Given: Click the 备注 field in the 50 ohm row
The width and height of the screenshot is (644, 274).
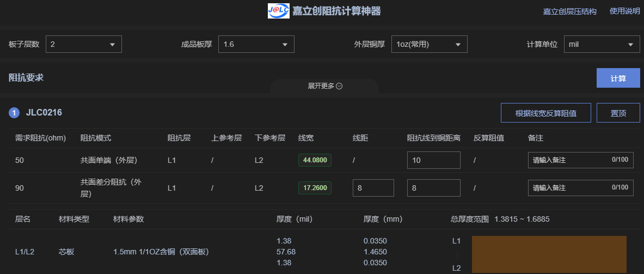Looking at the screenshot, I should point(581,160).
